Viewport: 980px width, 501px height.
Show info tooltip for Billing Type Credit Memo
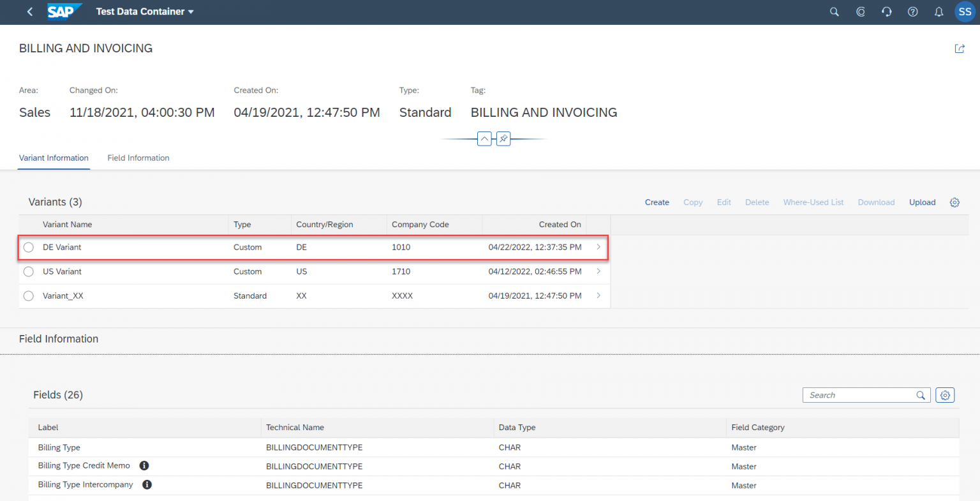(x=144, y=465)
